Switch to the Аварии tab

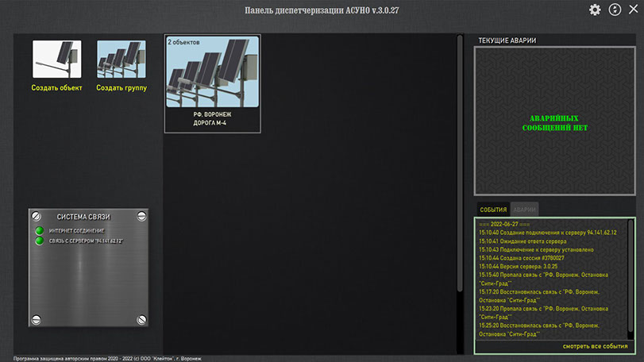click(524, 210)
